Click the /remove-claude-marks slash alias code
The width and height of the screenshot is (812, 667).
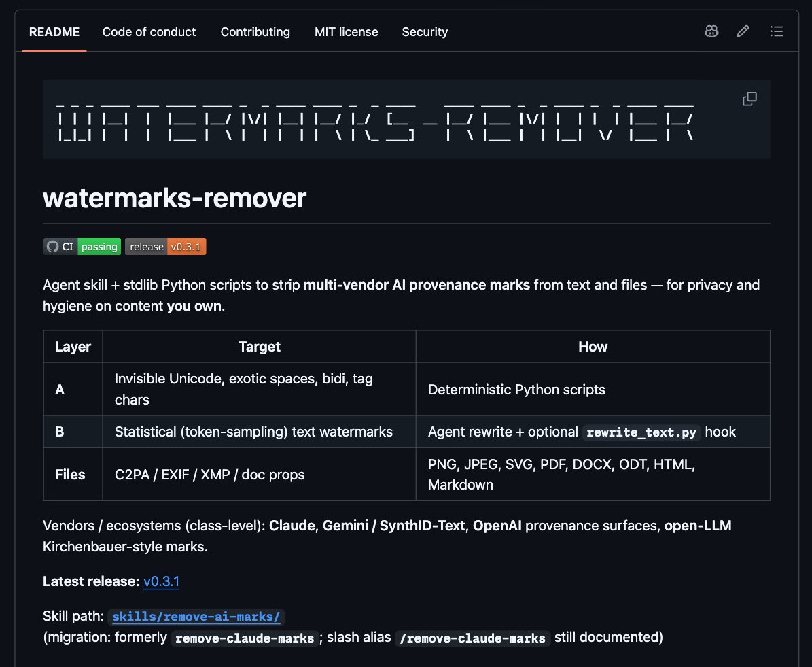tap(472, 638)
